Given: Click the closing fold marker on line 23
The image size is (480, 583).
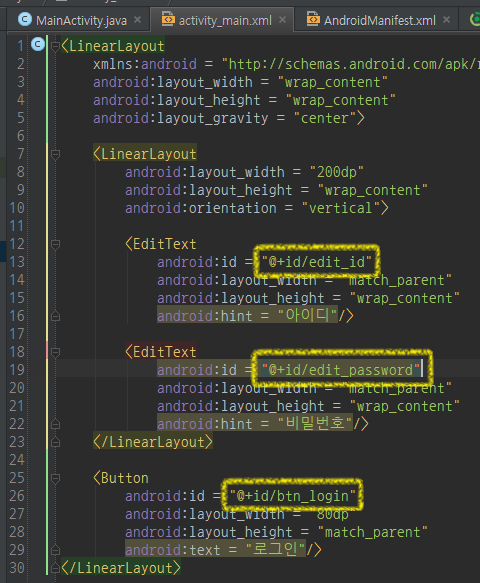Looking at the screenshot, I should 55,442.
